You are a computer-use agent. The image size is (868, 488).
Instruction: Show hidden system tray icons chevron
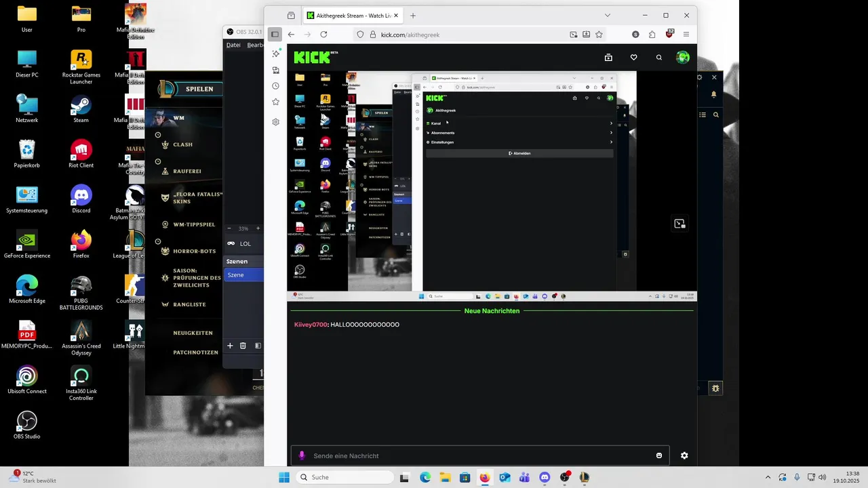coord(768,477)
